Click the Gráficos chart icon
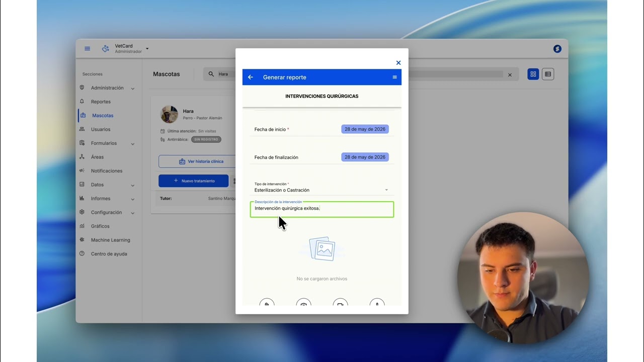 [x=82, y=226]
